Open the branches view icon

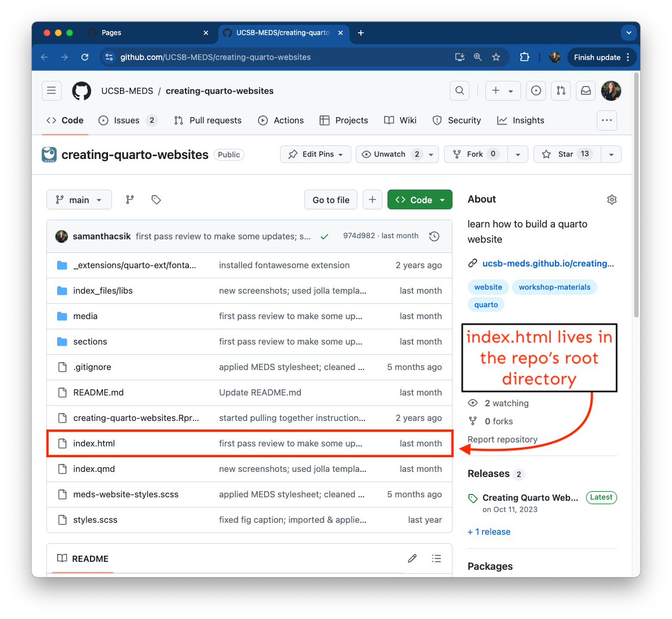point(130,200)
